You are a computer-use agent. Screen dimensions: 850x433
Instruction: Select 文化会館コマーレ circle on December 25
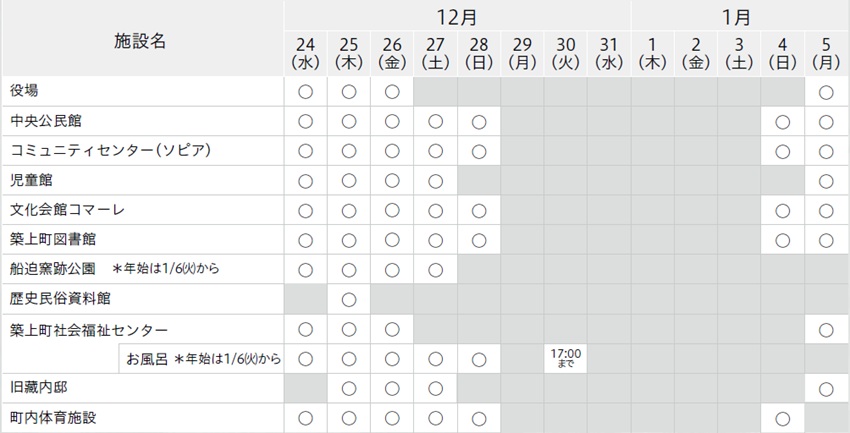coord(349,211)
